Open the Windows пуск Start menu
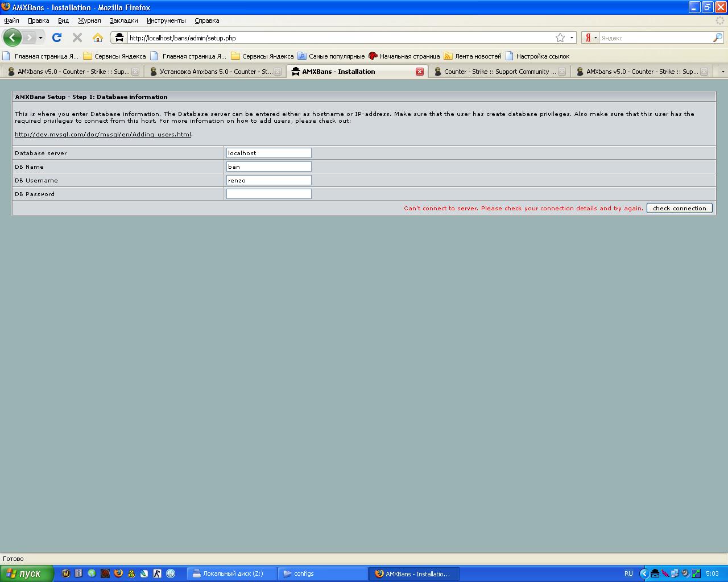 [x=27, y=573]
